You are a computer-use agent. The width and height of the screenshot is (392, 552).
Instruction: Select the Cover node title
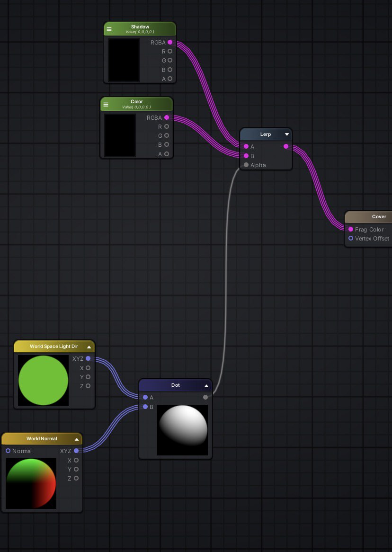point(379,217)
